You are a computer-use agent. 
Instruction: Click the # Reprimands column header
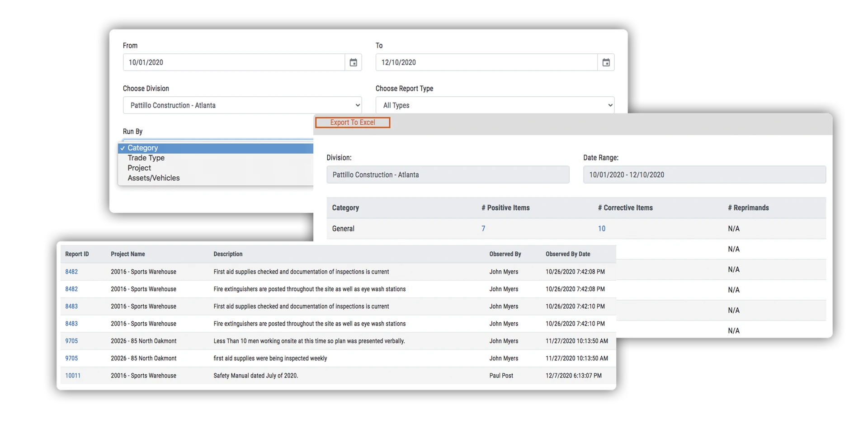coord(748,208)
